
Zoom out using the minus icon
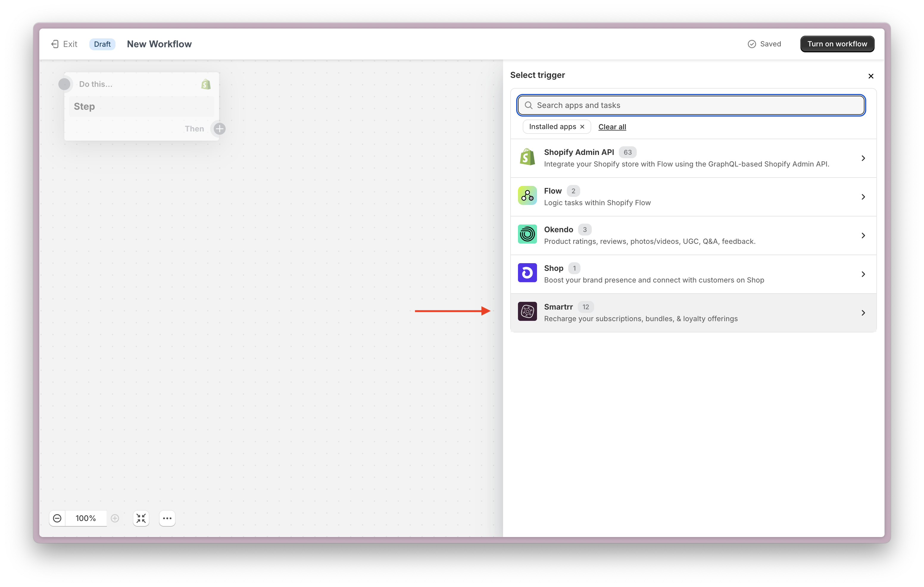point(57,518)
